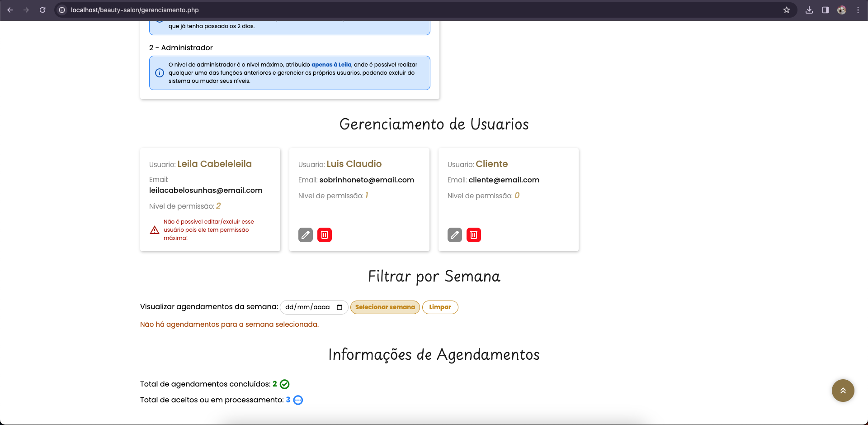Click permission level 2 value for Leila

(x=218, y=206)
